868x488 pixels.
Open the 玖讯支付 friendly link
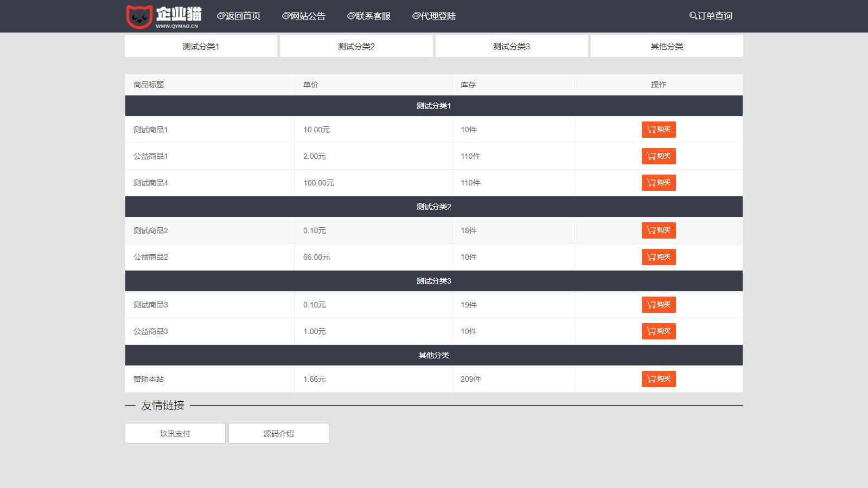(175, 434)
